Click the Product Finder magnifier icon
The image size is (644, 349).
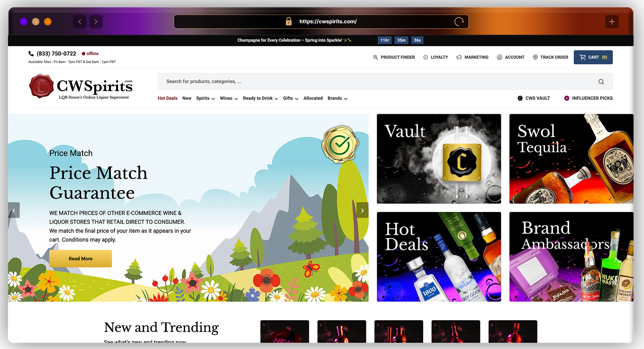tap(376, 57)
